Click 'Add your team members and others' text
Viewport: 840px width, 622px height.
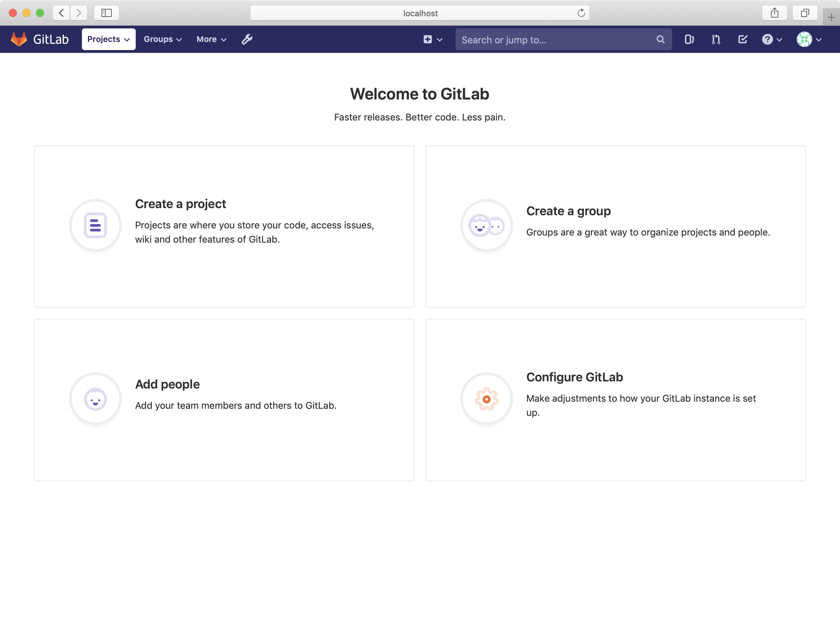click(236, 405)
